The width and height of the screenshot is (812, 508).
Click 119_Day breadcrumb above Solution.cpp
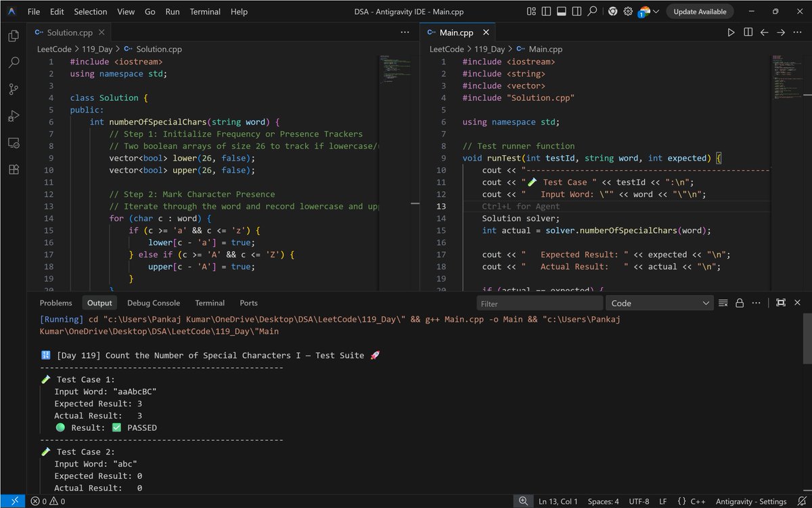(99, 49)
